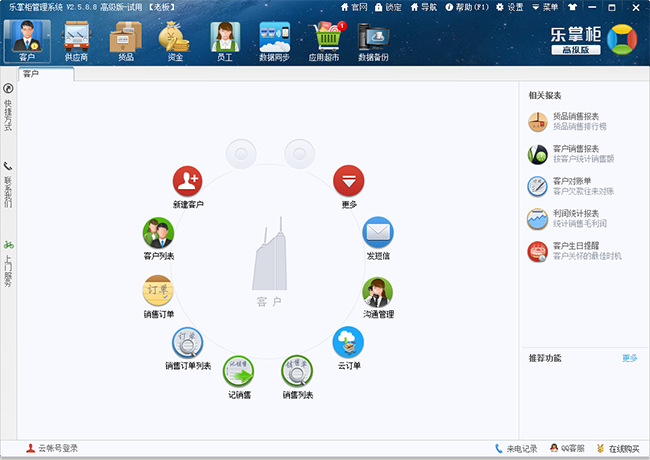Viewport: 650px width, 460px height.
Task: Expand the 菜单 dropdown in title bar
Action: pos(545,7)
